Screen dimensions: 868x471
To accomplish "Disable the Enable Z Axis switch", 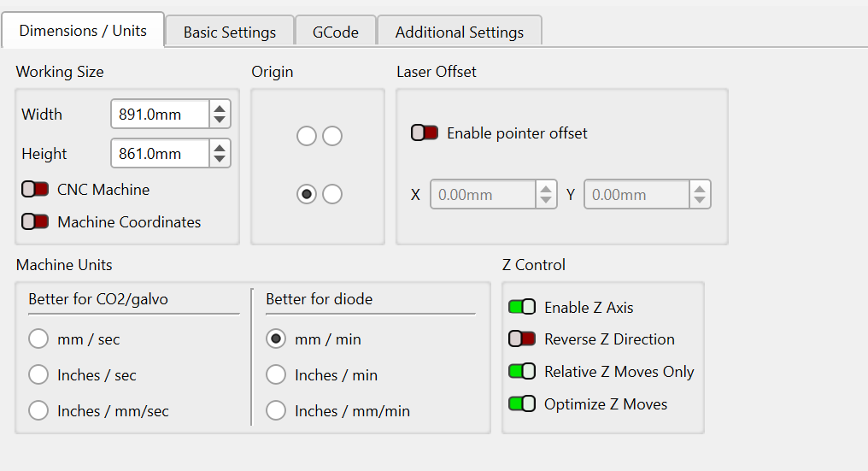I will 521,307.
